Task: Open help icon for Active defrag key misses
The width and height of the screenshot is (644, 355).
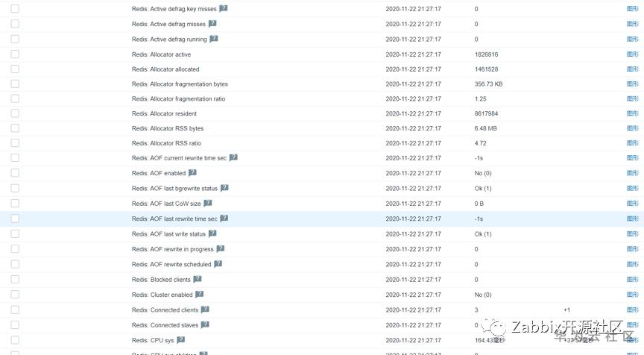Action: click(x=224, y=8)
